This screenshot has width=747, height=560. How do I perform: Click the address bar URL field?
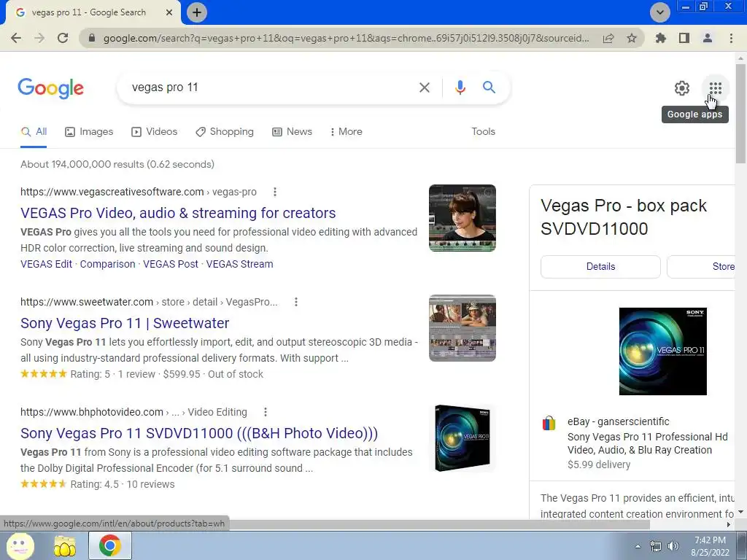coord(346,38)
